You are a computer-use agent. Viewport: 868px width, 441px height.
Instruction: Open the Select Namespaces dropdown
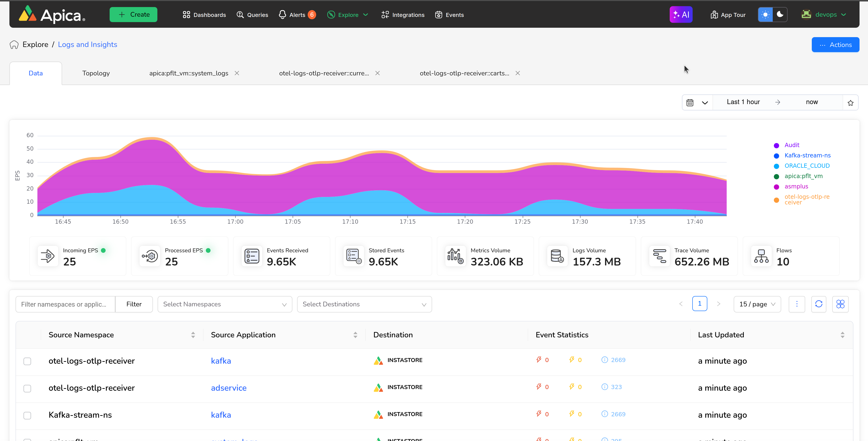point(225,304)
